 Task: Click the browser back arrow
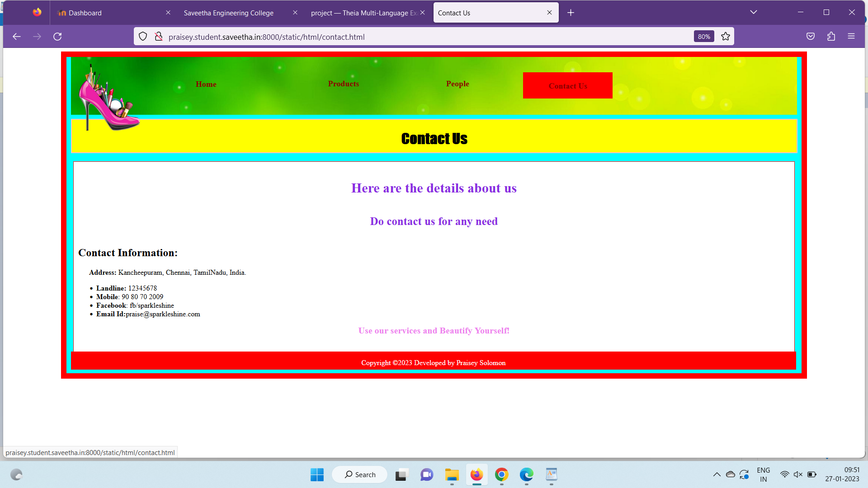coord(17,37)
